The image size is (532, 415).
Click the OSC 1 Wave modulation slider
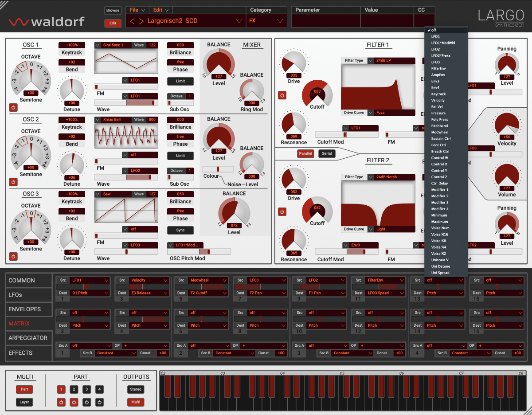click(x=126, y=102)
